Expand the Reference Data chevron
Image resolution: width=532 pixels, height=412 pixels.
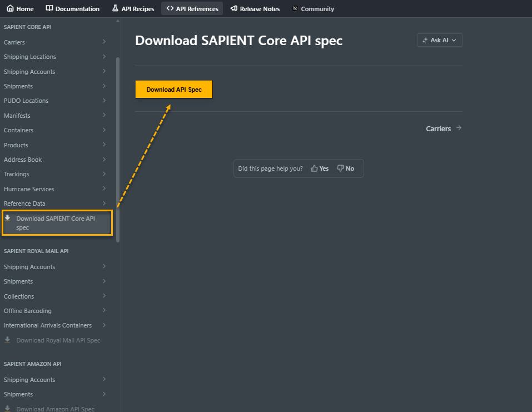pyautogui.click(x=104, y=203)
